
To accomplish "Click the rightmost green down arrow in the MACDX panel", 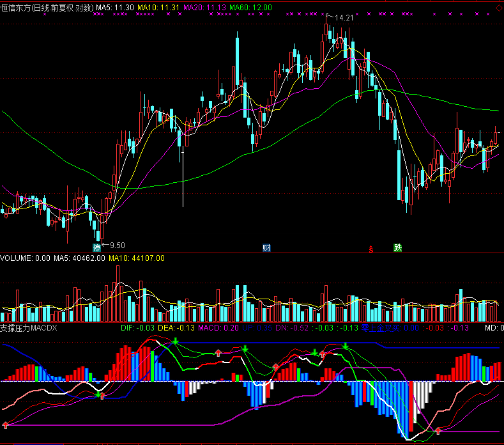I will tap(346, 346).
